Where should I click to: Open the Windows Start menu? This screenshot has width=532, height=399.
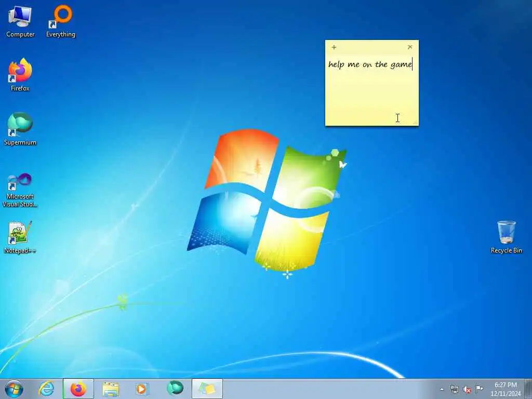tap(14, 389)
